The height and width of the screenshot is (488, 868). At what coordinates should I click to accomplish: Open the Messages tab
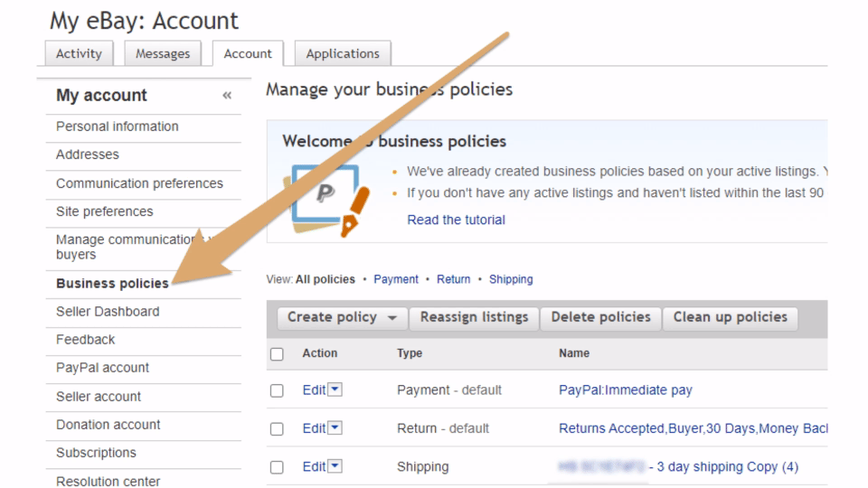coord(163,53)
